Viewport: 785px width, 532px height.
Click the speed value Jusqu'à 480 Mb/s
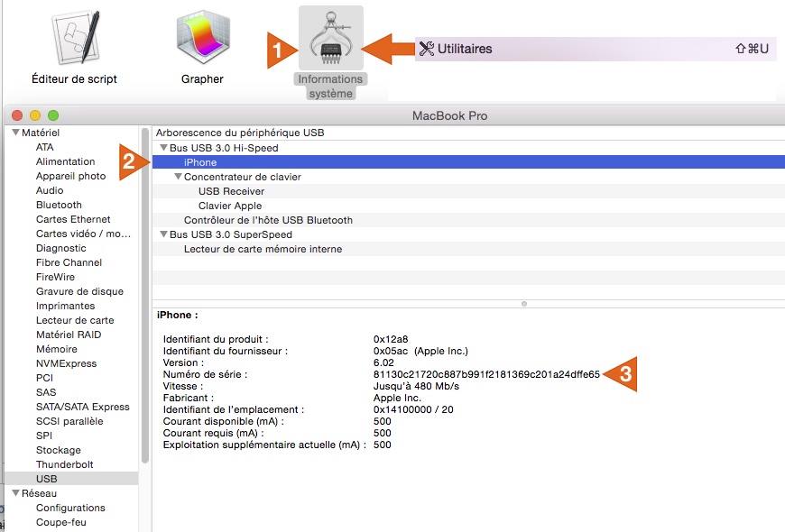pos(416,386)
